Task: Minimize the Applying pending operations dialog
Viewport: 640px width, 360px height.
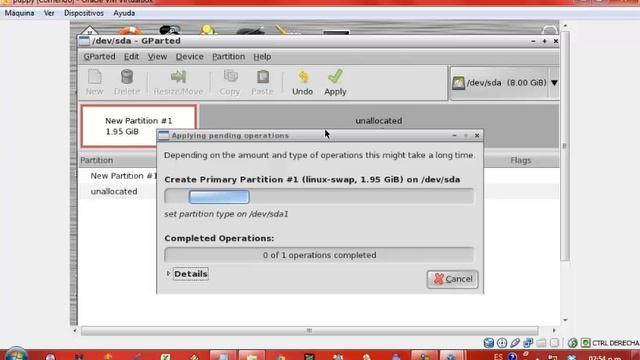Action: click(454, 136)
